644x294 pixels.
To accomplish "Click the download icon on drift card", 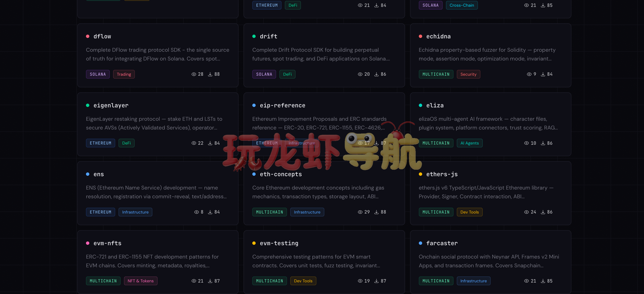I will tap(376, 74).
